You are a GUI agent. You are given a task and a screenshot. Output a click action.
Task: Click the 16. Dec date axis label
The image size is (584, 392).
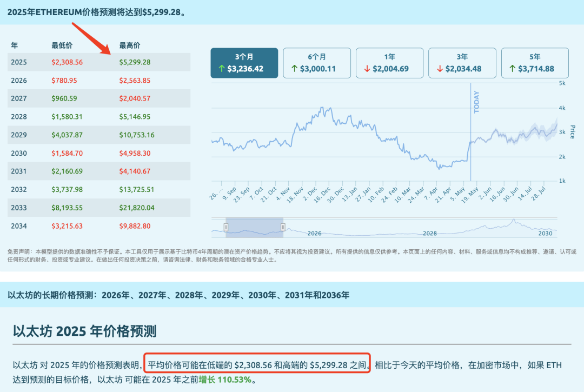[322, 194]
